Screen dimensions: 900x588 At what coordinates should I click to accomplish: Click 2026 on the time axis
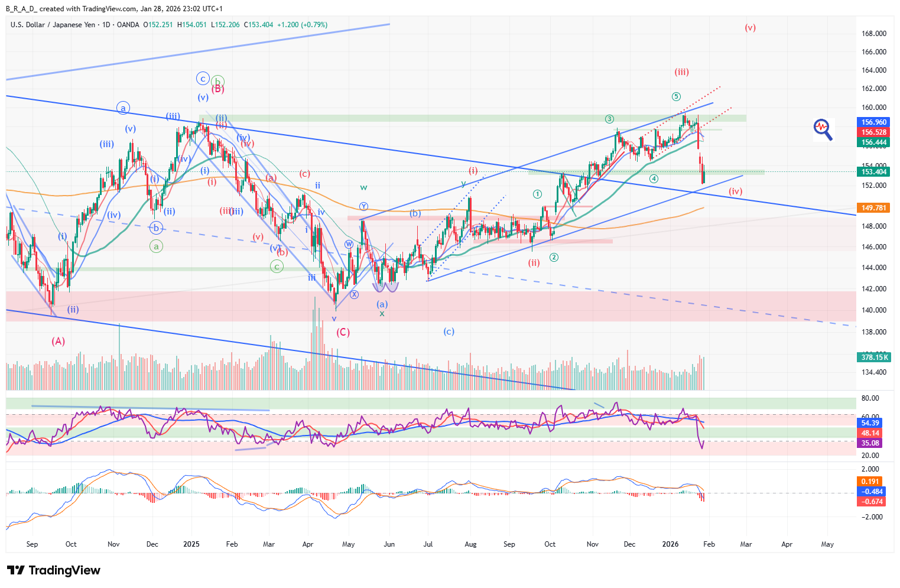(x=670, y=544)
